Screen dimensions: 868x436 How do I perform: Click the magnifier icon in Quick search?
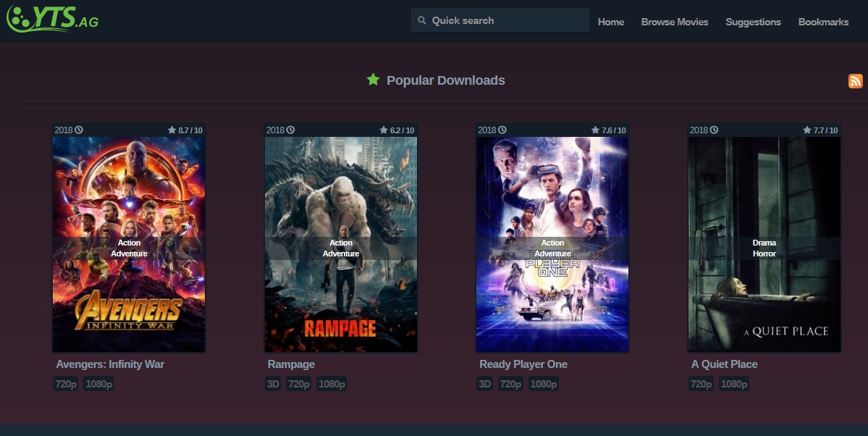422,20
